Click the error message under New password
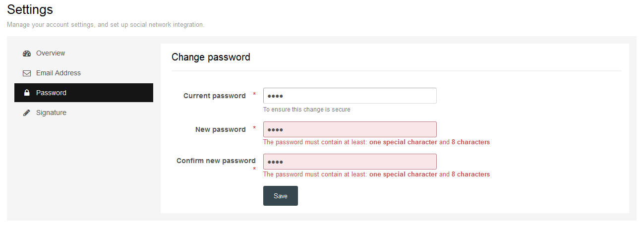The height and width of the screenshot is (230, 644). (x=376, y=142)
